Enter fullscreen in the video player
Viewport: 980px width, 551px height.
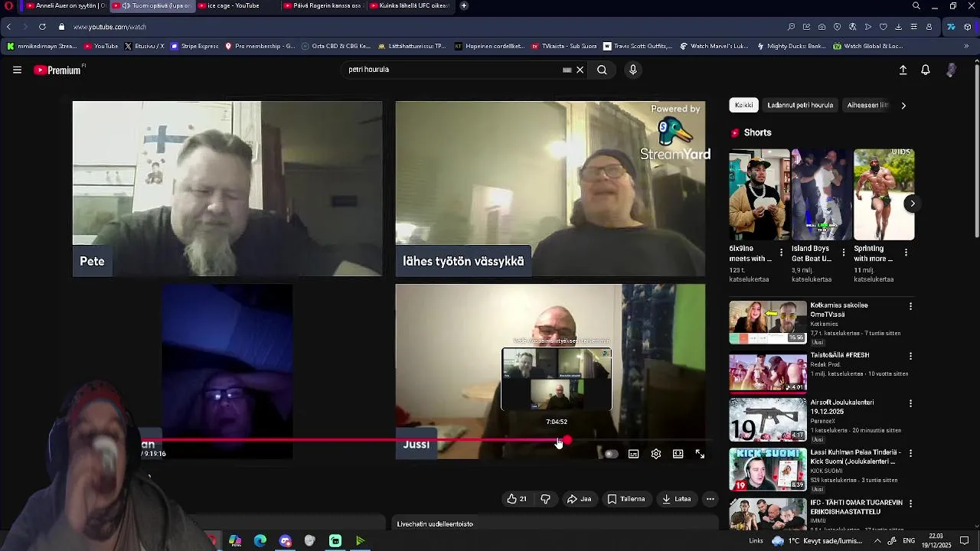point(700,454)
